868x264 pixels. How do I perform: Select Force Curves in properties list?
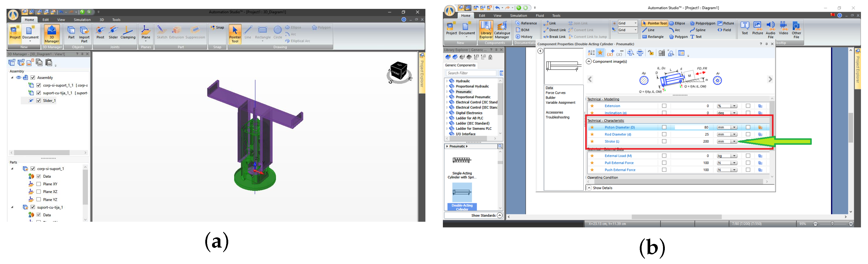tap(556, 93)
